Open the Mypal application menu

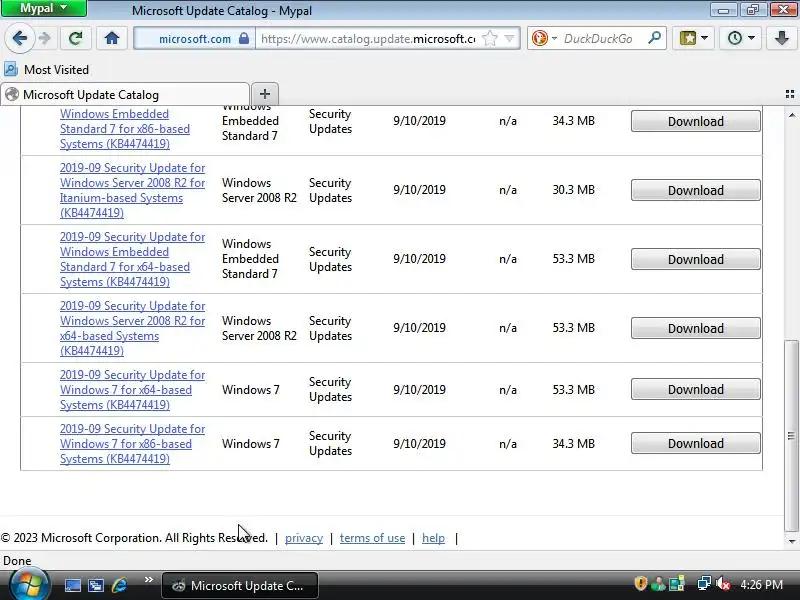44,8
